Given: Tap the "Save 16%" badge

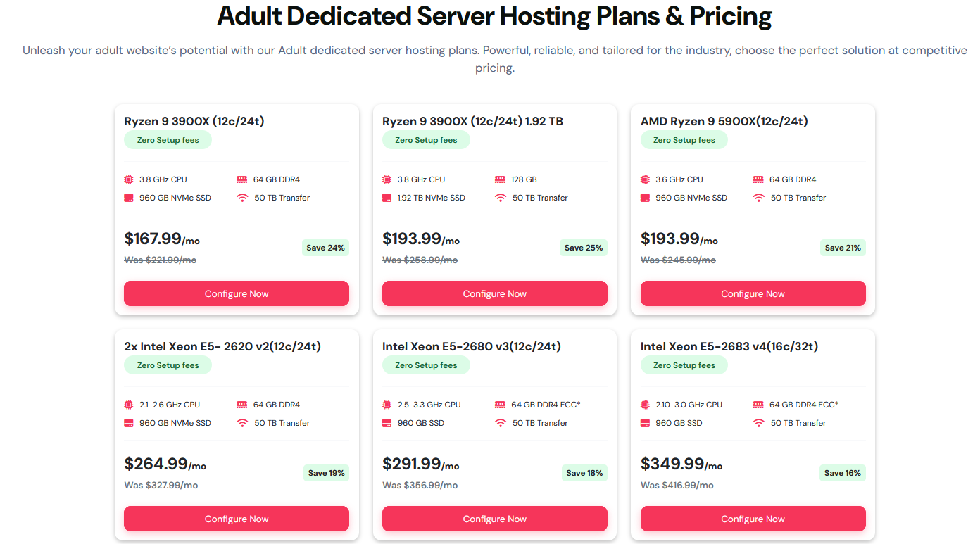Looking at the screenshot, I should (843, 473).
